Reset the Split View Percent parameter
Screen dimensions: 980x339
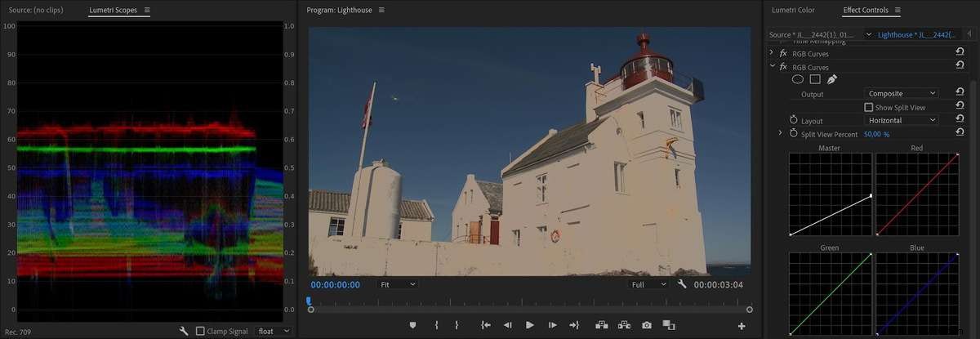pos(960,133)
